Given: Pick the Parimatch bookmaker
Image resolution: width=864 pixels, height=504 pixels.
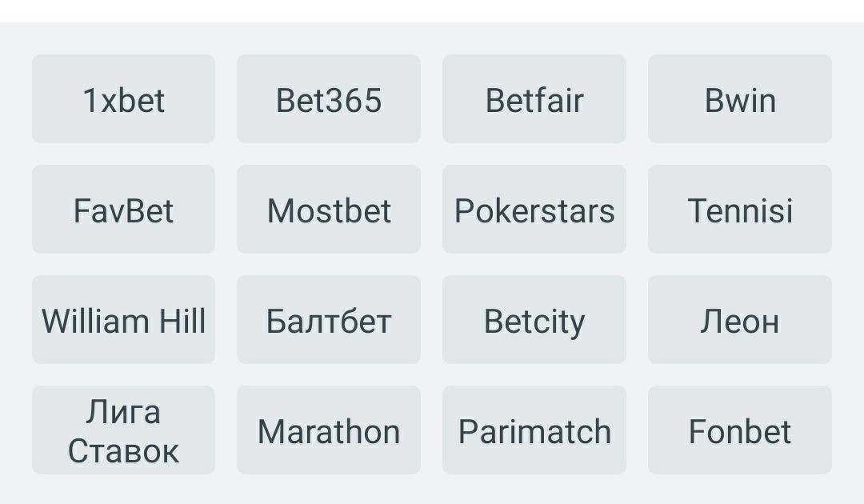Looking at the screenshot, I should point(534,430).
